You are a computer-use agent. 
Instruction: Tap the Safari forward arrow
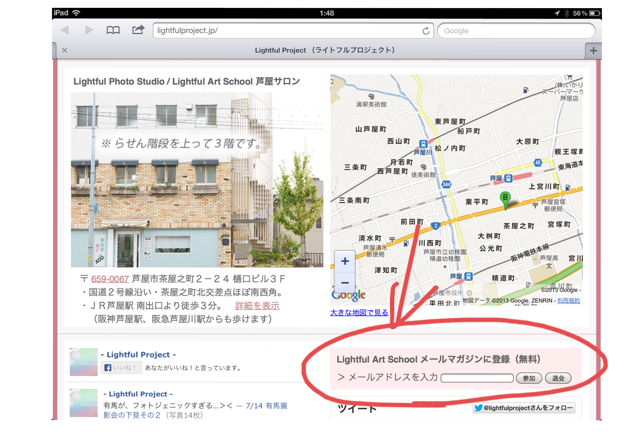[89, 30]
